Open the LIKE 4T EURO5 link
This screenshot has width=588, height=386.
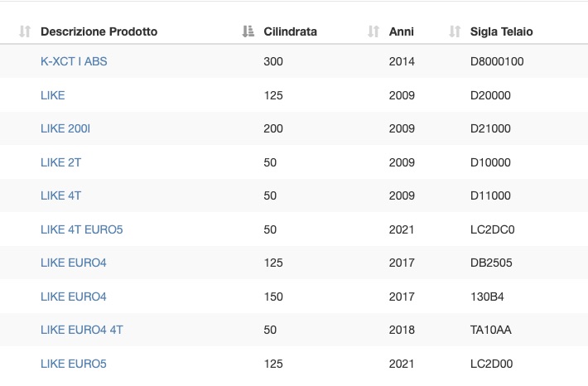(x=82, y=229)
